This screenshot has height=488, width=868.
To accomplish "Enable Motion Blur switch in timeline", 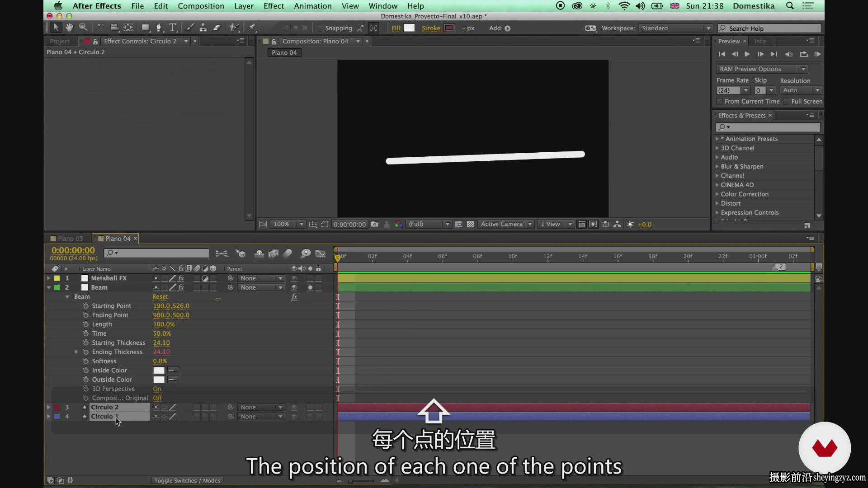I will (288, 253).
